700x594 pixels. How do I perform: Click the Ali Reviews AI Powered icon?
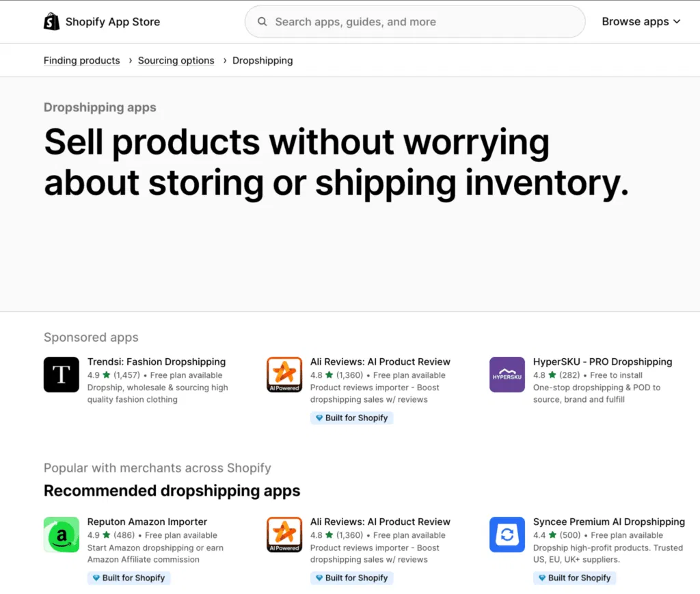[284, 375]
